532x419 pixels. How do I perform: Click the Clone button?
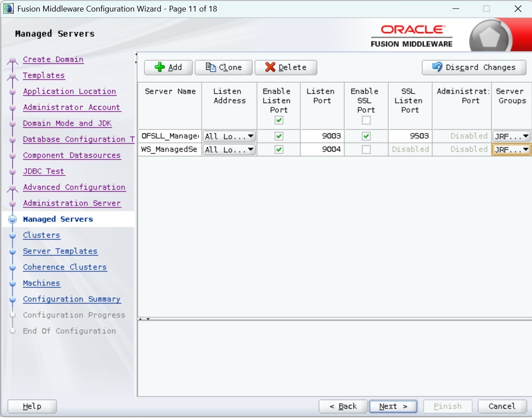[223, 67]
